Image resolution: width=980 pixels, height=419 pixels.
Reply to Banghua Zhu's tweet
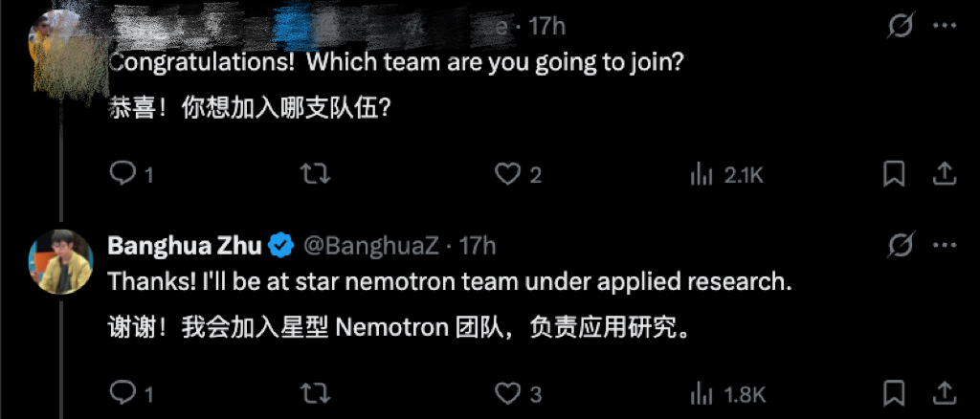click(x=123, y=393)
